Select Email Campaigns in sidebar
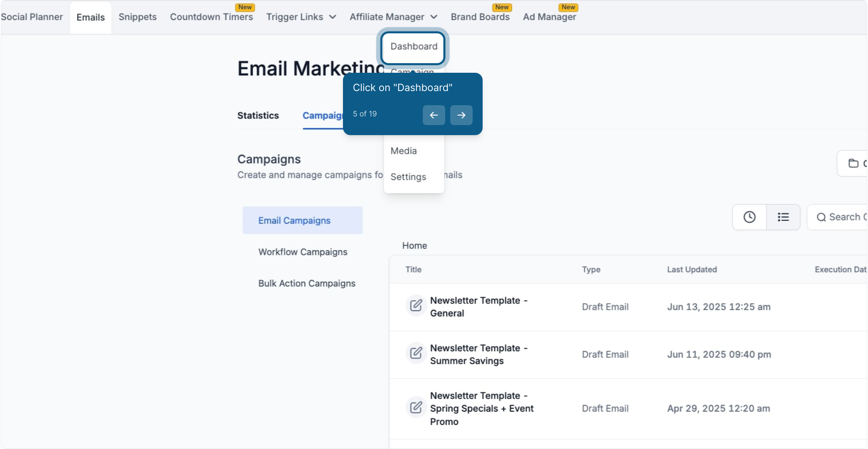The width and height of the screenshot is (868, 449). (303, 220)
